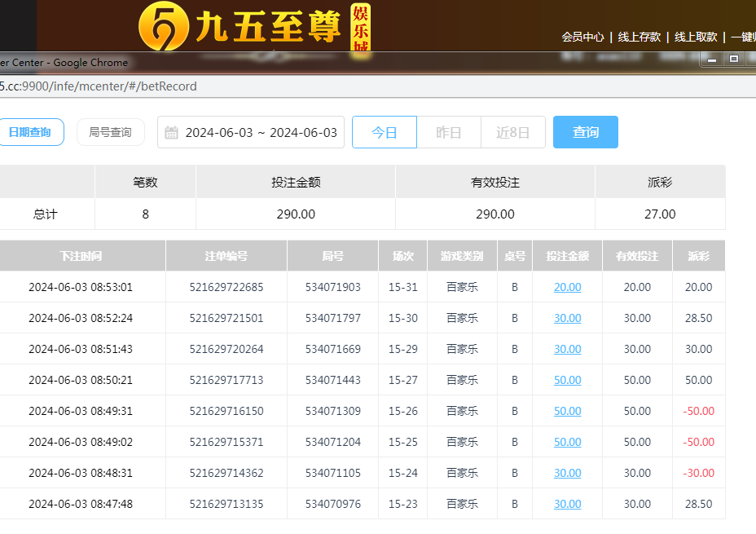Maximize the Chrome popup window

tap(734, 60)
